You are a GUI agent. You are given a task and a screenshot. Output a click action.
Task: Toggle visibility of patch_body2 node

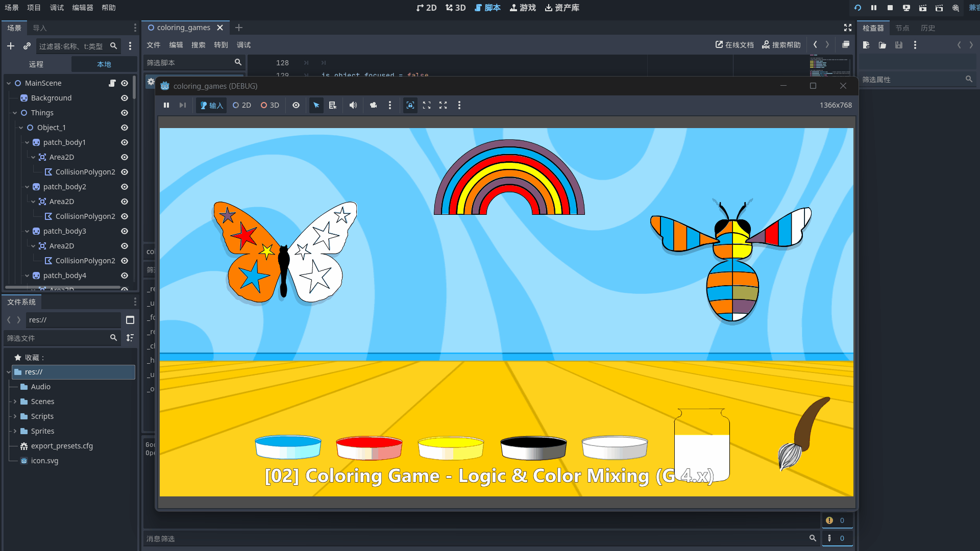(x=125, y=187)
